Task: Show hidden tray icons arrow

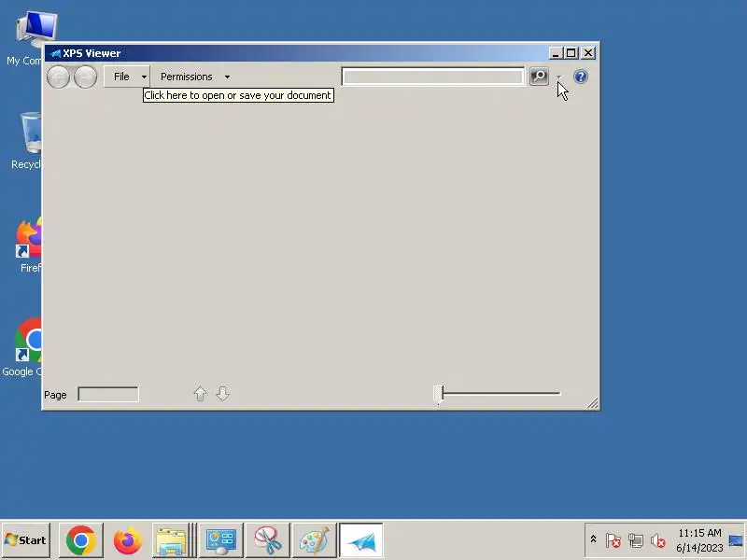Action: tap(593, 539)
